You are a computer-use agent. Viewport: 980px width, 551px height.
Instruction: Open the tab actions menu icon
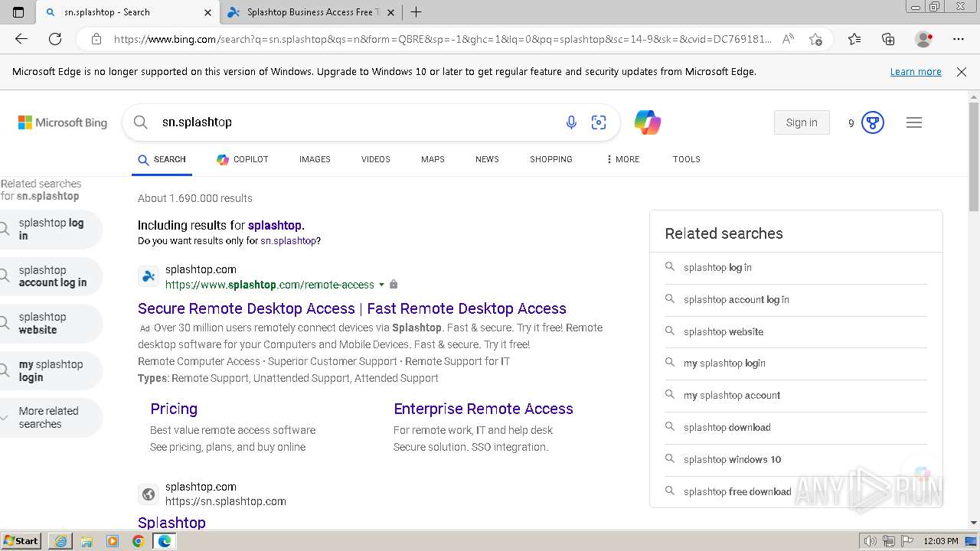point(18,12)
